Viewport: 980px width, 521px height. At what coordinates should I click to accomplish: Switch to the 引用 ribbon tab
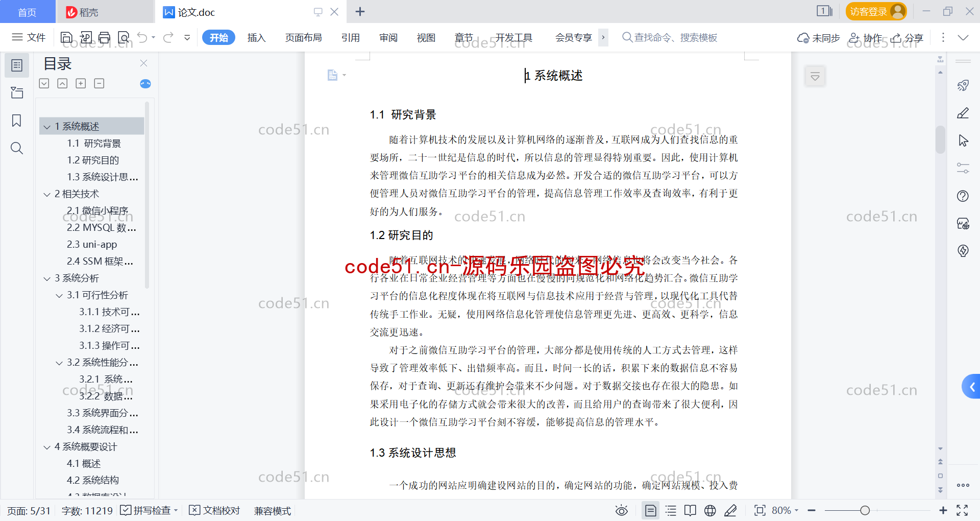(x=351, y=37)
